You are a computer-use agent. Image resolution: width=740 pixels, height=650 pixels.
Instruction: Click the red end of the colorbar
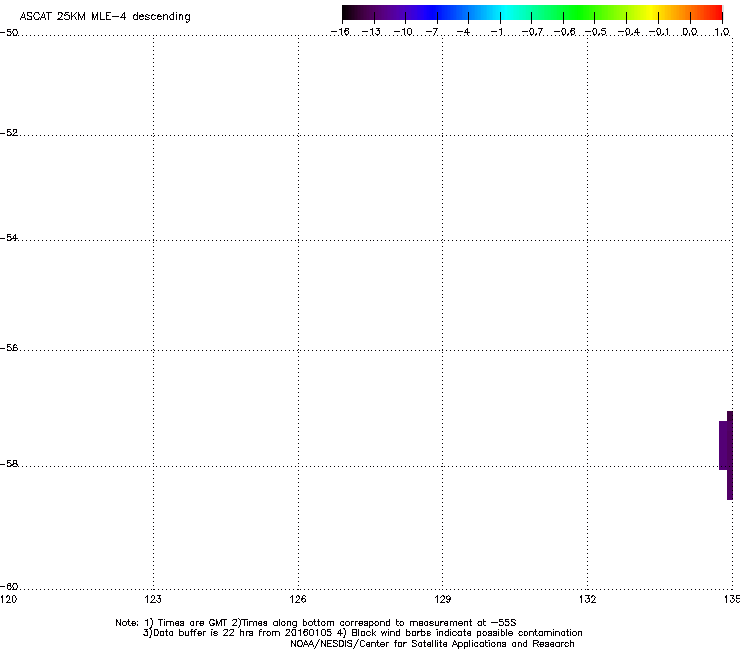coord(713,12)
